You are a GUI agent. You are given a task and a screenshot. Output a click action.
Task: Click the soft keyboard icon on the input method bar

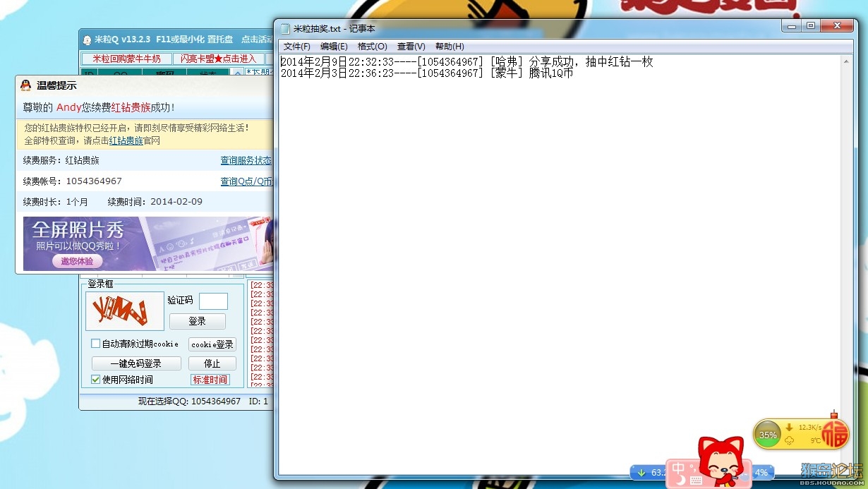tap(695, 481)
